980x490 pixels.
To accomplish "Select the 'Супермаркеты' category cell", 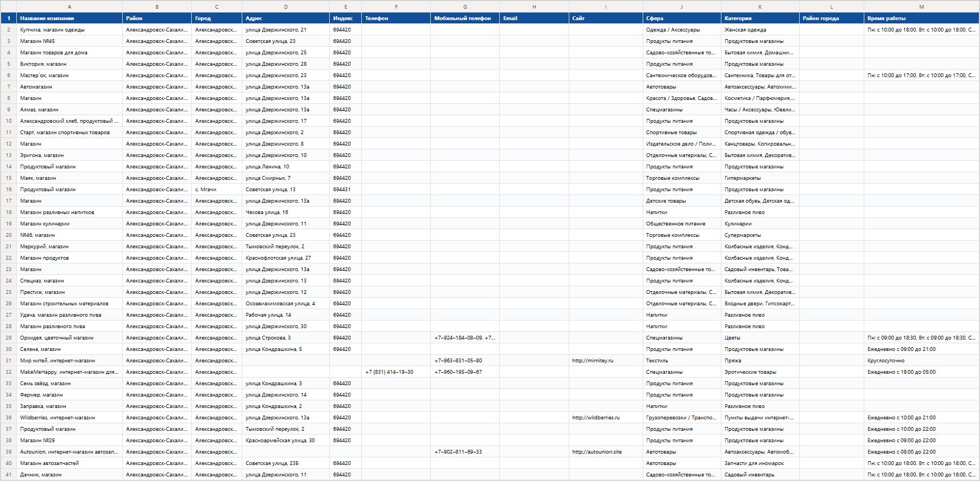I will [760, 235].
